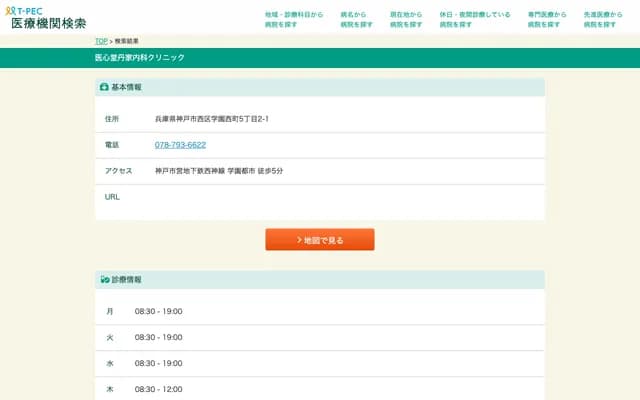
Task: Click the 月 row hours 08:30 - 19:00
Action: coord(158,311)
